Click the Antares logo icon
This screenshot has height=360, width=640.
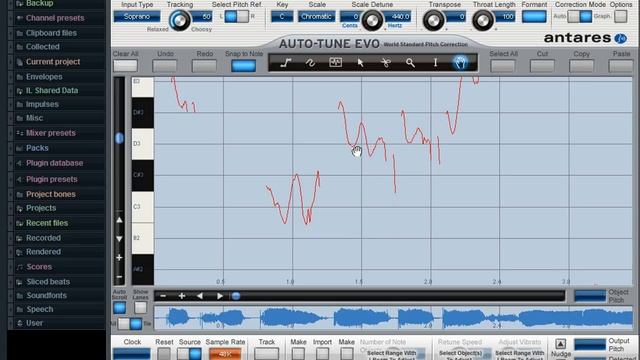tap(620, 38)
